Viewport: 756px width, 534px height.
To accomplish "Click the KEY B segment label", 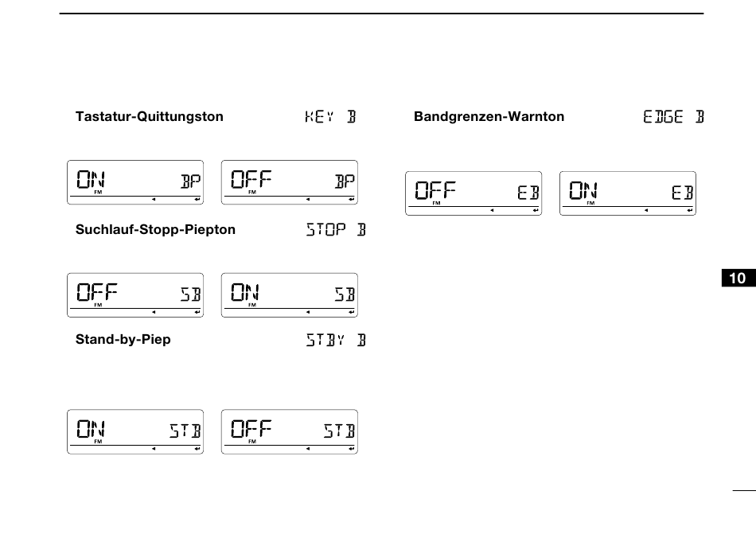I will click(330, 117).
